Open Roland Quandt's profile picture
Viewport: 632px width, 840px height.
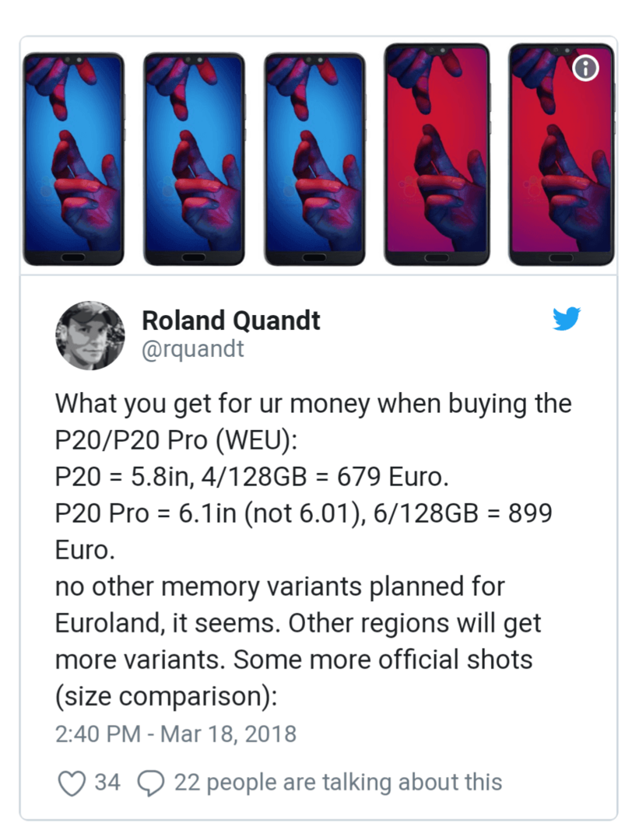[90, 335]
